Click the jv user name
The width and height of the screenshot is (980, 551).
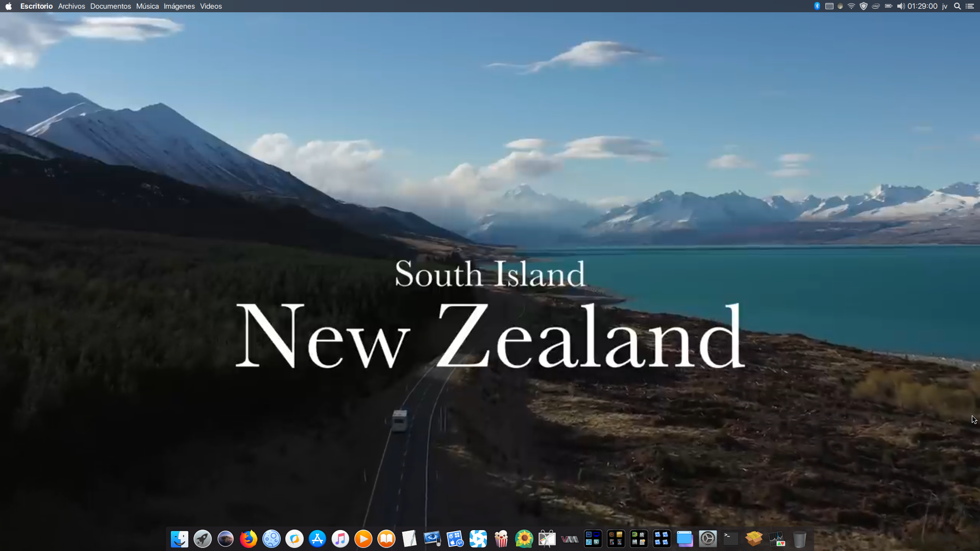pyautogui.click(x=945, y=6)
